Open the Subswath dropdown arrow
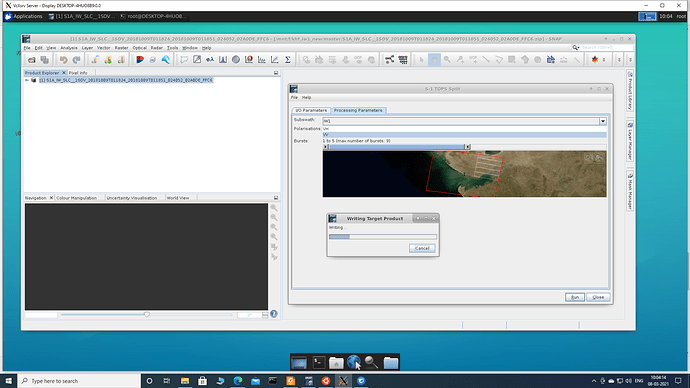690x388 pixels. (x=603, y=121)
